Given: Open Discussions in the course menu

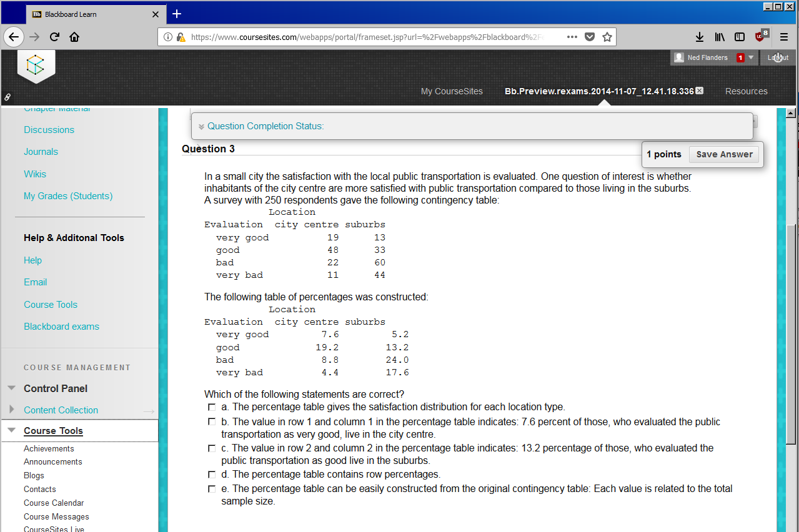Looking at the screenshot, I should [x=49, y=130].
